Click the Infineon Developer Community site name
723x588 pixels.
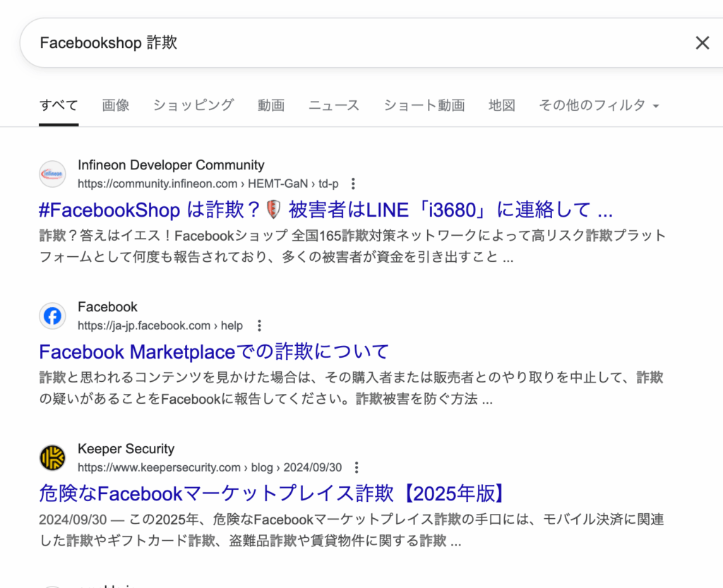coord(171,165)
